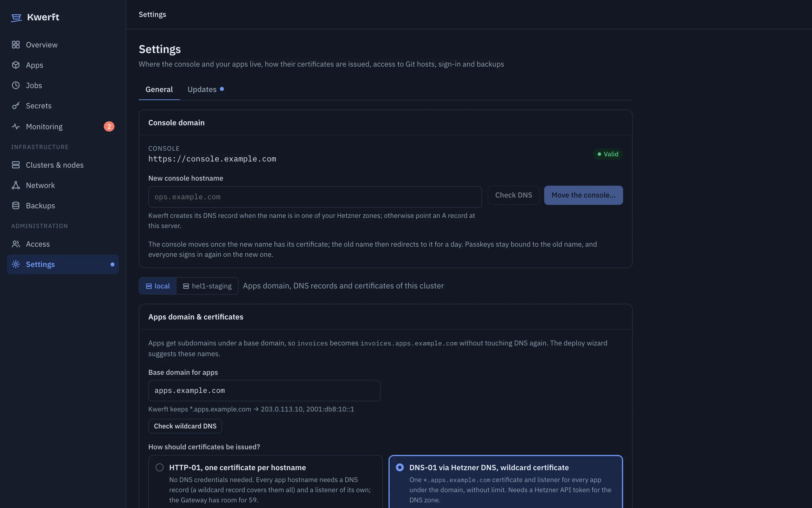Click the server icon on hel1-staging tab
The width and height of the screenshot is (812, 508).
coord(186,286)
